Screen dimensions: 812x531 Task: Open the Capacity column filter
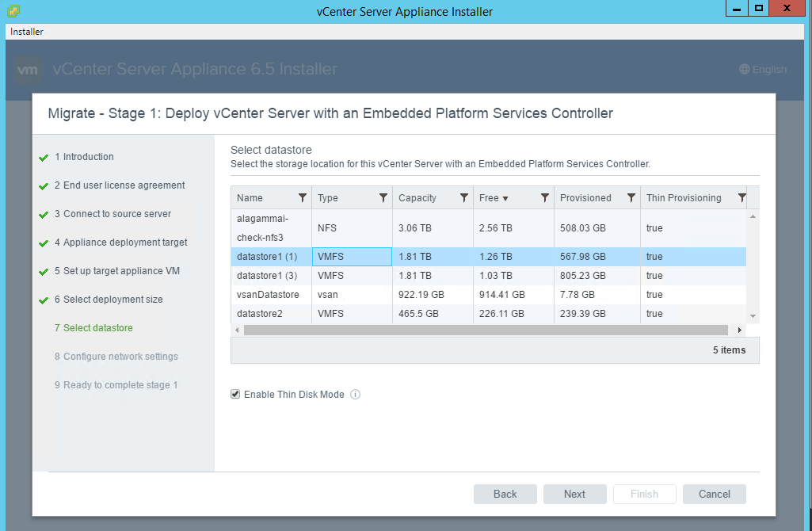click(464, 197)
